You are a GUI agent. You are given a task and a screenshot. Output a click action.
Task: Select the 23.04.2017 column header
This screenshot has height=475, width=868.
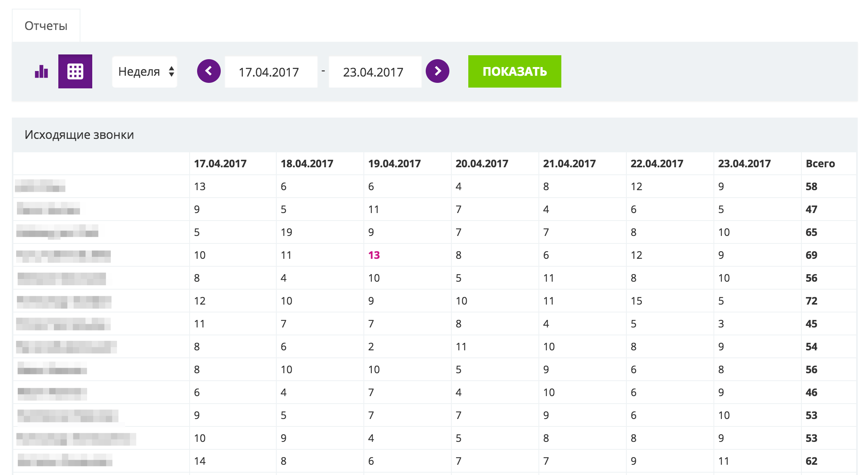(744, 164)
